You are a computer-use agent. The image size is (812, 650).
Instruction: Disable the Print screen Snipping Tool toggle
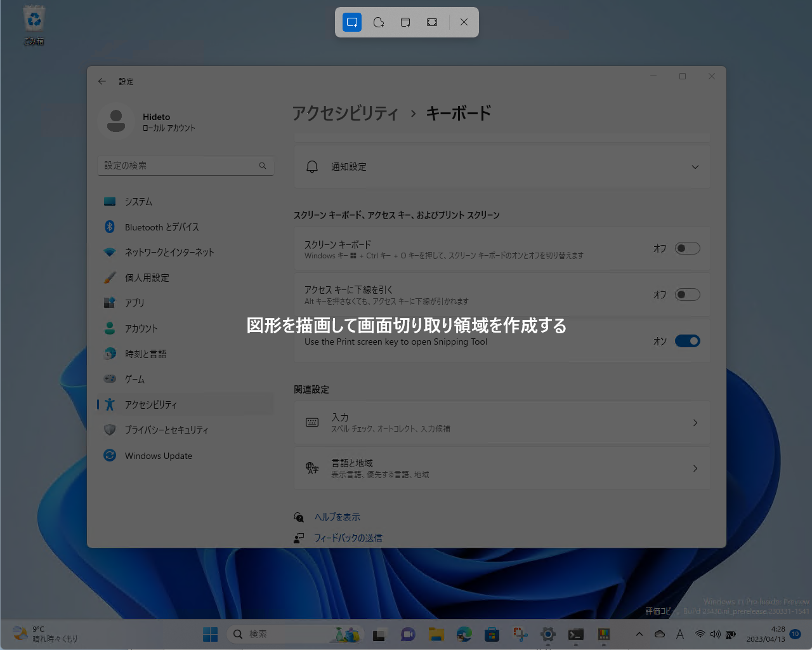click(688, 341)
